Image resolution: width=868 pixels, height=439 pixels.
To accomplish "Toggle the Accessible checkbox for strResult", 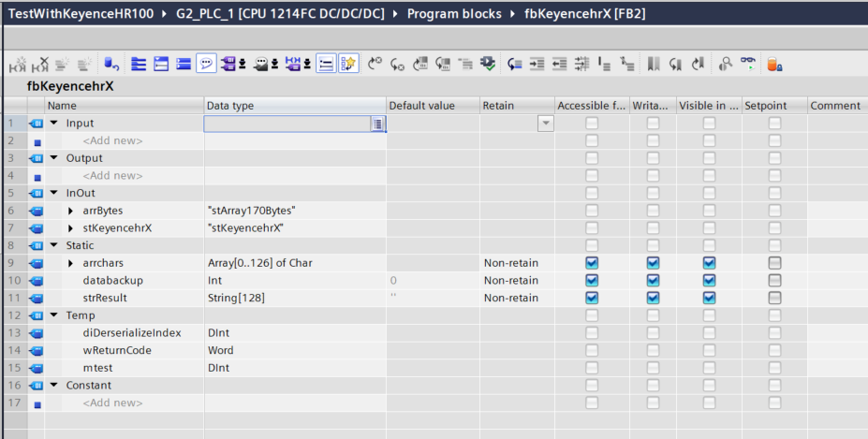I will click(x=592, y=298).
